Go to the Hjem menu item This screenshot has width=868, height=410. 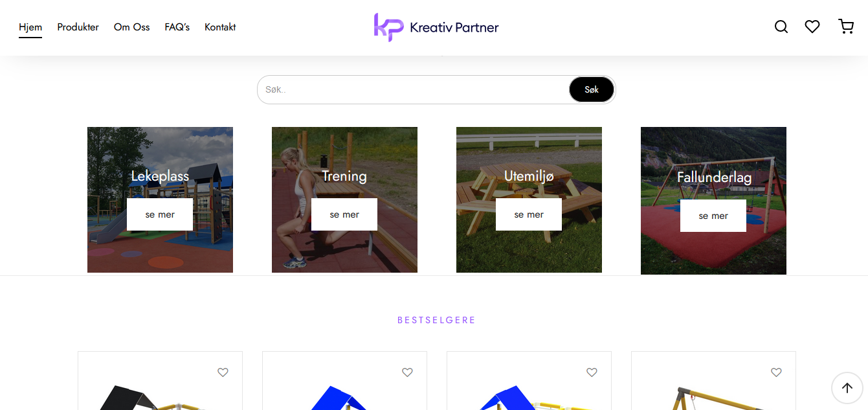pyautogui.click(x=30, y=27)
